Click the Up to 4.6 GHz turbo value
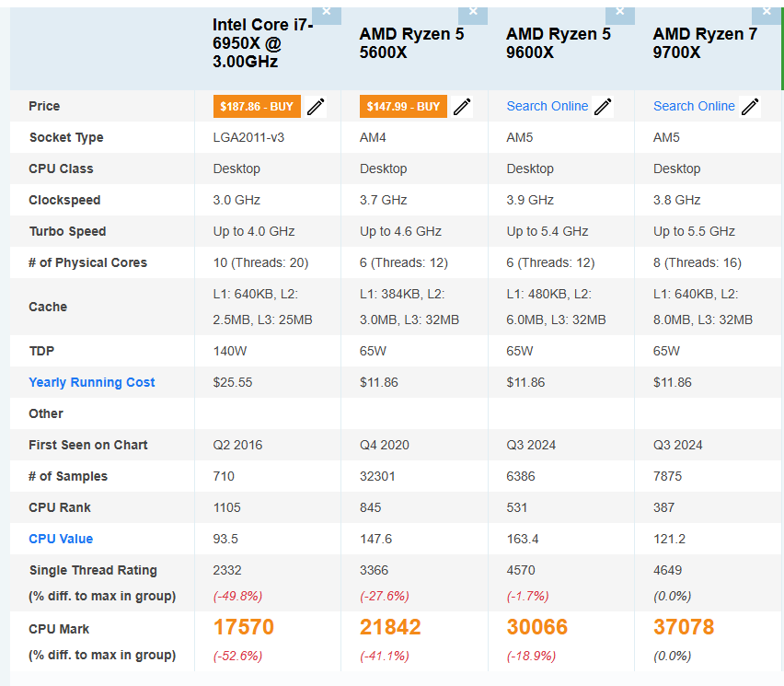784x686 pixels. (x=400, y=231)
